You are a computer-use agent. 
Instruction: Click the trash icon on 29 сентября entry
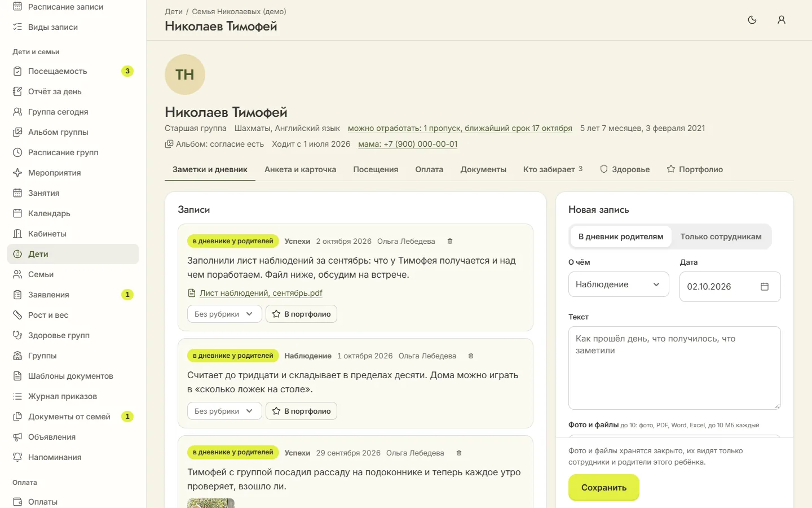[x=459, y=453]
